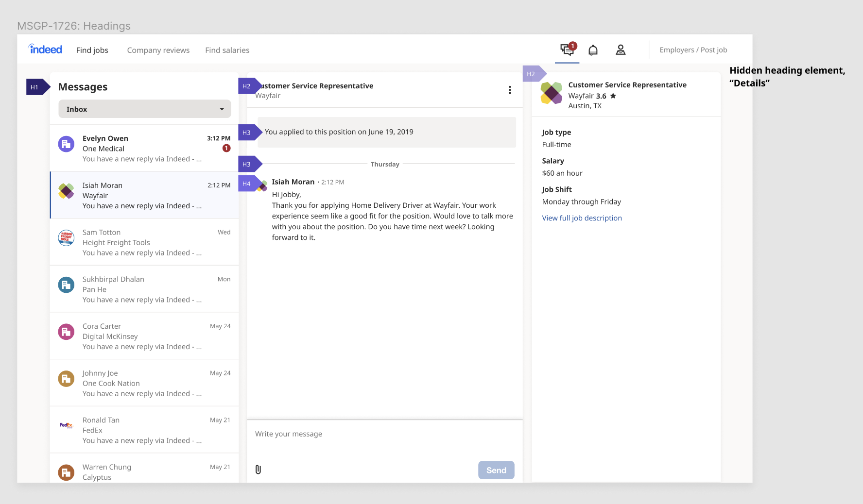The height and width of the screenshot is (504, 863).
Task: Click the Austin, TX location text
Action: coord(585,106)
